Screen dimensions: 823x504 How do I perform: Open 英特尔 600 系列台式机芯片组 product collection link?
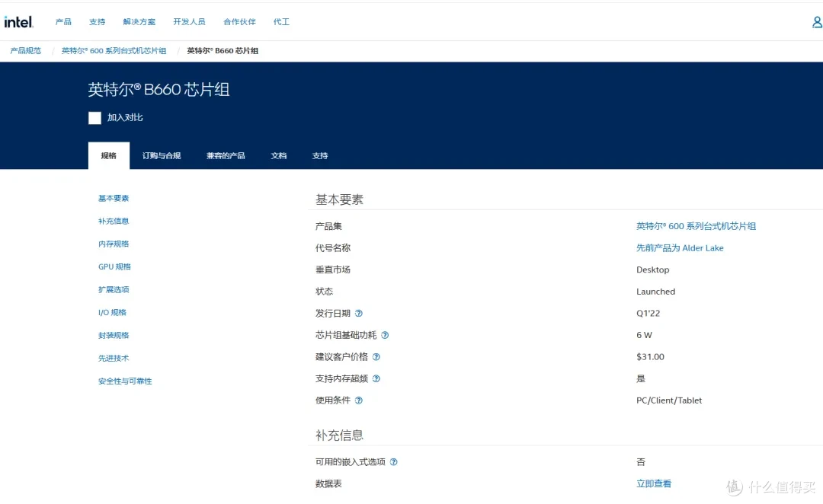(x=696, y=226)
